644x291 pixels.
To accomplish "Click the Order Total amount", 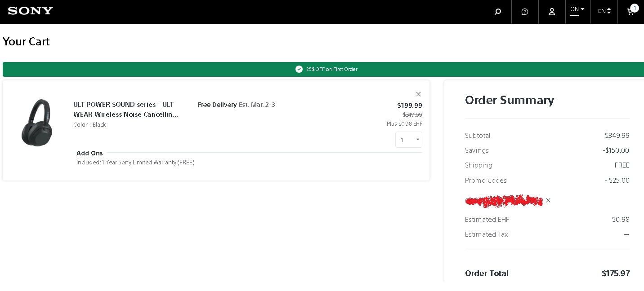I will coord(615,273).
